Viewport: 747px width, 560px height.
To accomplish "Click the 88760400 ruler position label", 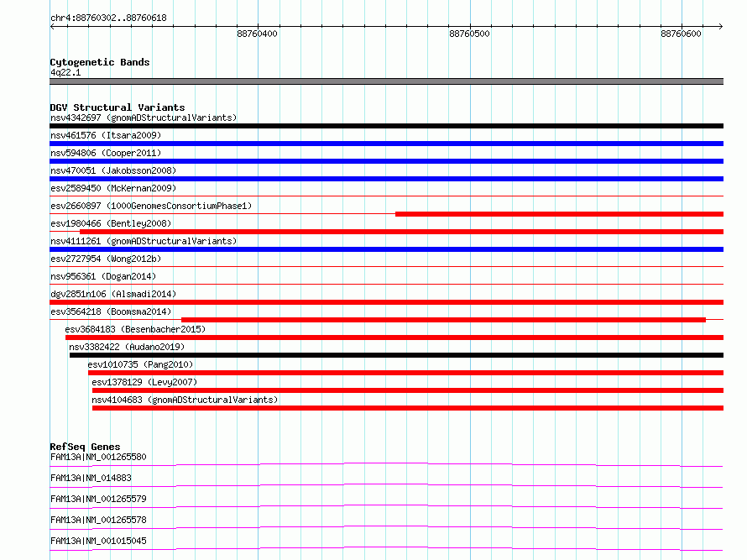I will coord(258,34).
